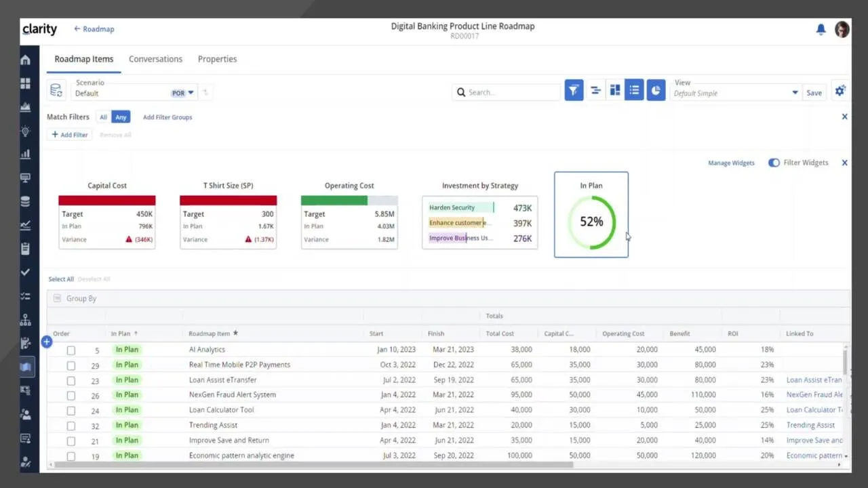Viewport: 868px width, 488px height.
Task: Toggle the Filter Widgets switch
Action: (774, 163)
